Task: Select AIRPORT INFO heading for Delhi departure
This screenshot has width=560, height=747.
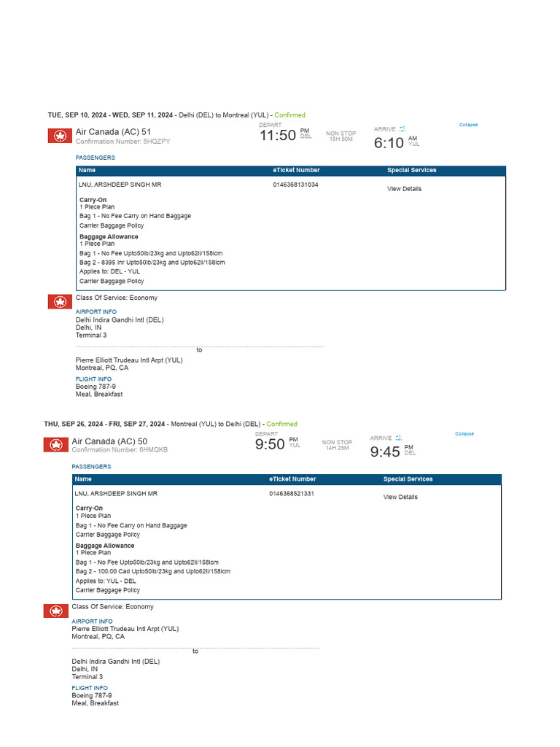Action: [x=96, y=311]
